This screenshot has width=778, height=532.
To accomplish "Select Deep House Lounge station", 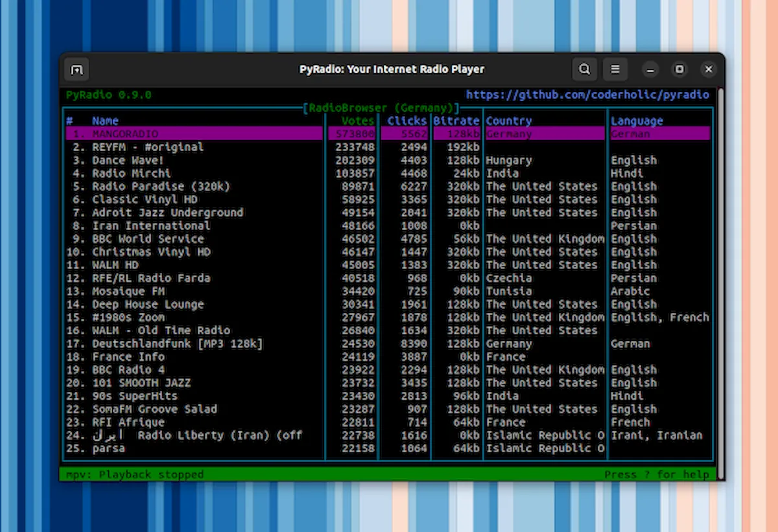I will (x=388, y=304).
